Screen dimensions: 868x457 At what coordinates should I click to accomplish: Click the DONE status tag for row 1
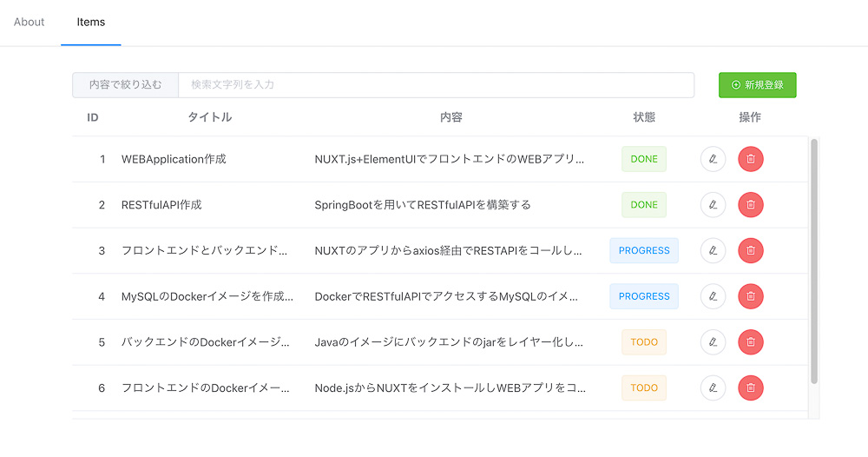tap(644, 159)
